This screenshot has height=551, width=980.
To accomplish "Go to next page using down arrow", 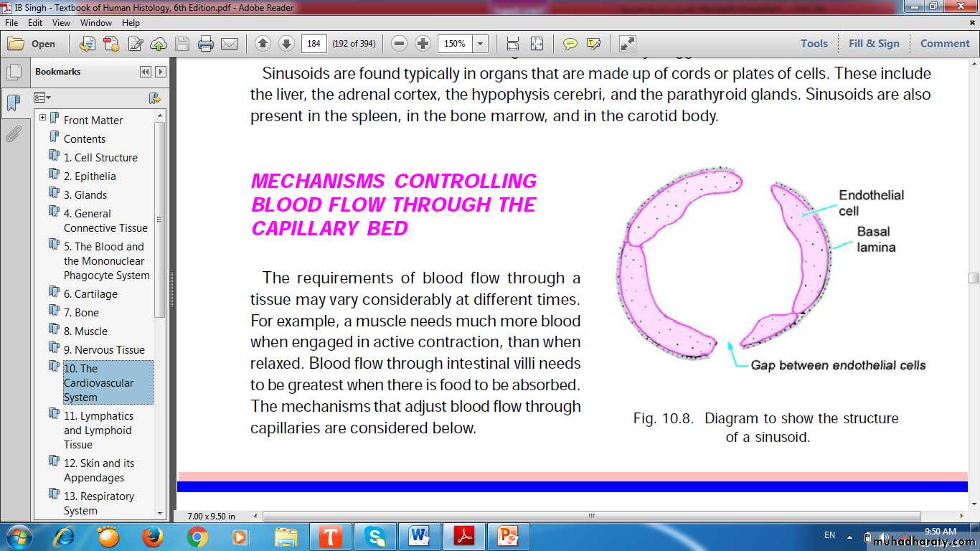I will 286,44.
